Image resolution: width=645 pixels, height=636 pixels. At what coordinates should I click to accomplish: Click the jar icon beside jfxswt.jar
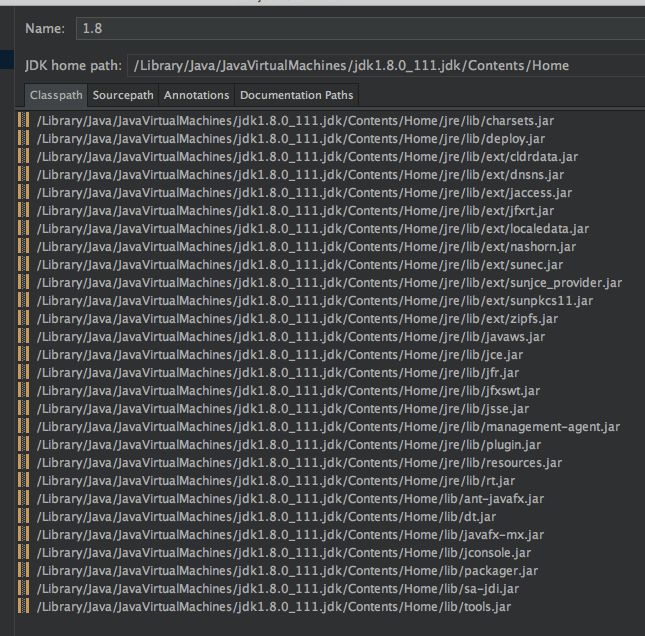point(24,391)
